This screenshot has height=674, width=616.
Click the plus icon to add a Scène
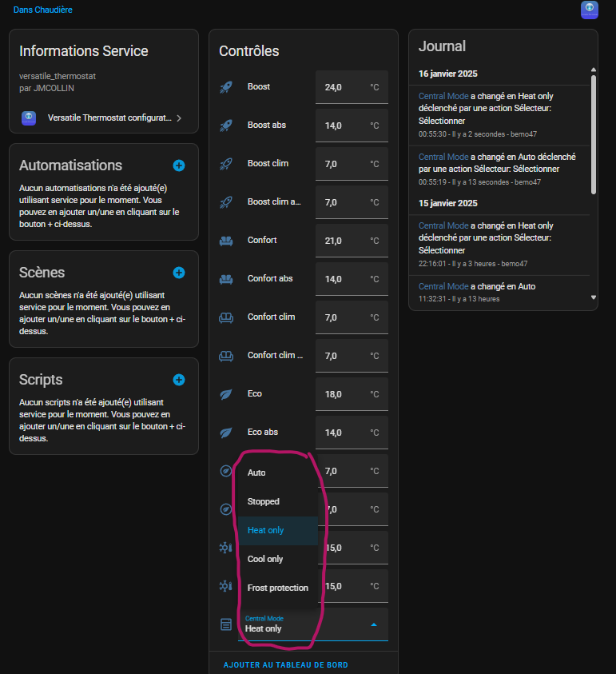[x=179, y=273]
